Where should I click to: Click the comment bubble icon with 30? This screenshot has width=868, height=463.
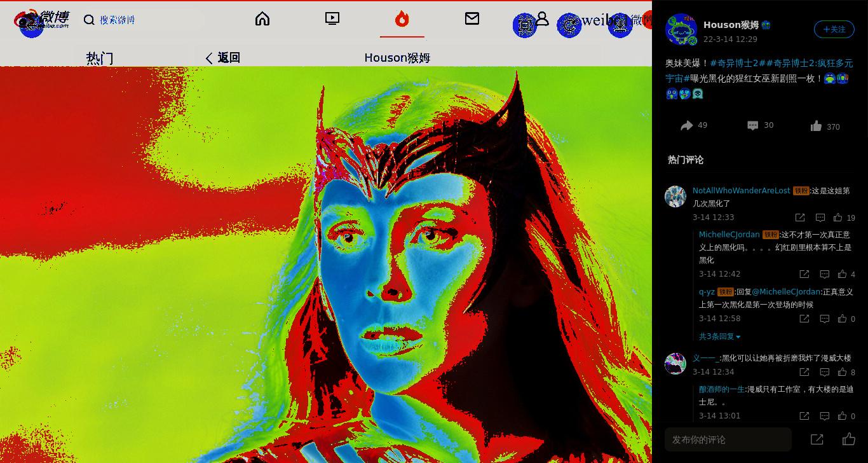(753, 126)
